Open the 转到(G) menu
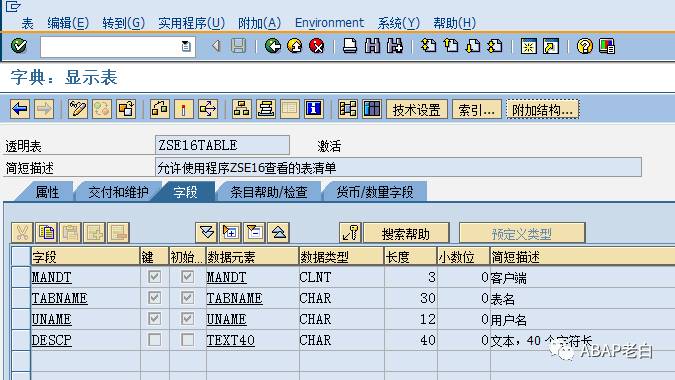This screenshot has width=675, height=380. coord(124,23)
